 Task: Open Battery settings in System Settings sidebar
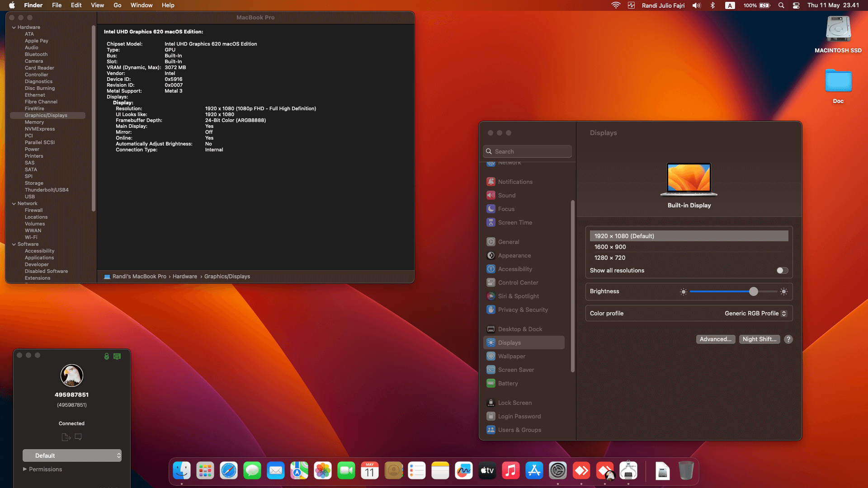pyautogui.click(x=524, y=384)
